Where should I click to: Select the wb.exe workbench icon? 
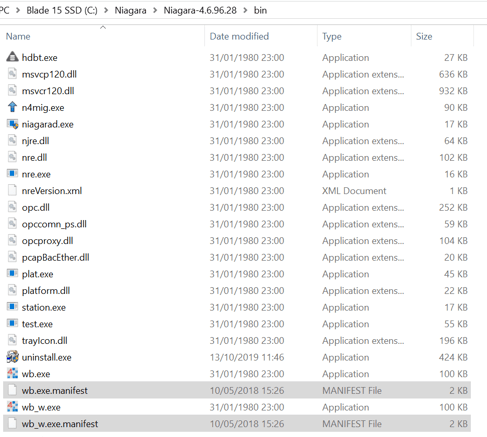click(x=12, y=373)
